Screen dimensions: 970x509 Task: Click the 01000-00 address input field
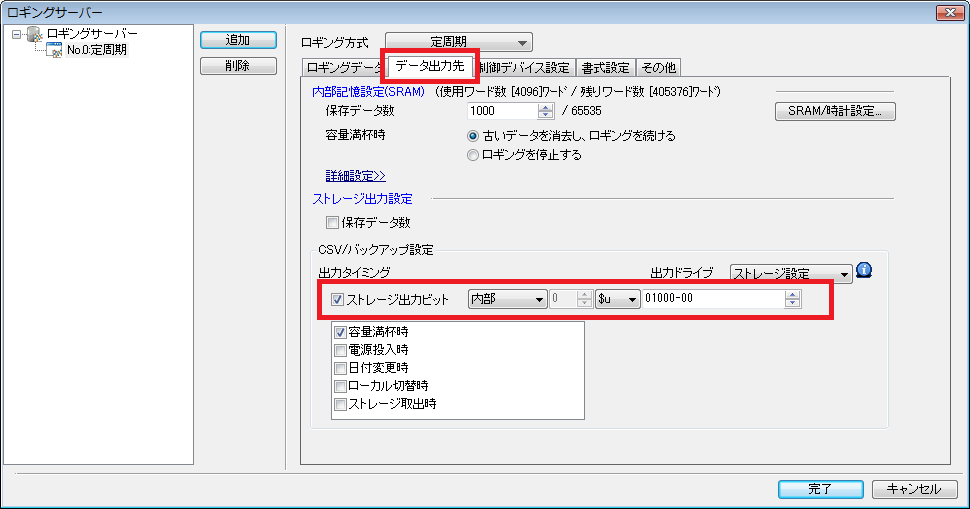click(x=712, y=299)
